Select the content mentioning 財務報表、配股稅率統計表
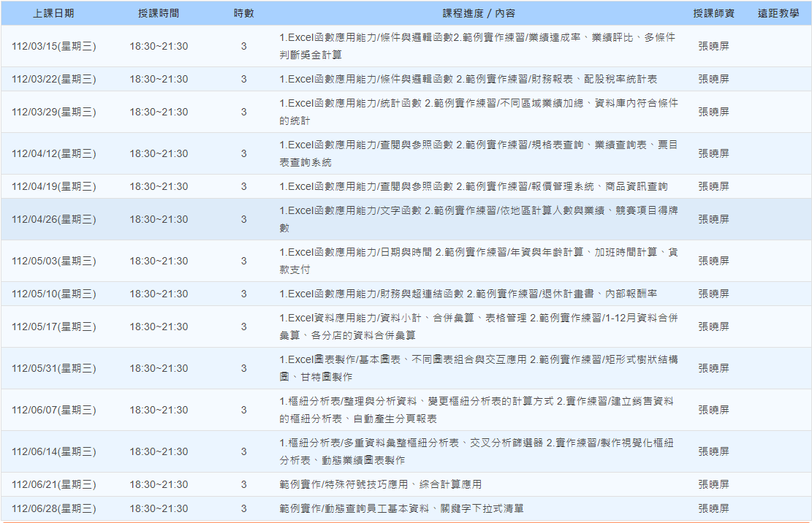The image size is (812, 523). point(468,79)
